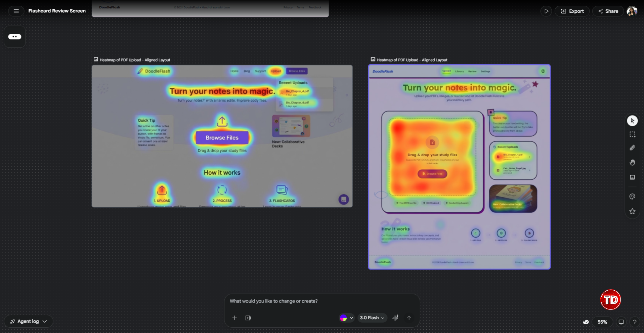Image resolution: width=644 pixels, height=333 pixels.
Task: Click the desktop device preview icon
Action: click(621, 322)
